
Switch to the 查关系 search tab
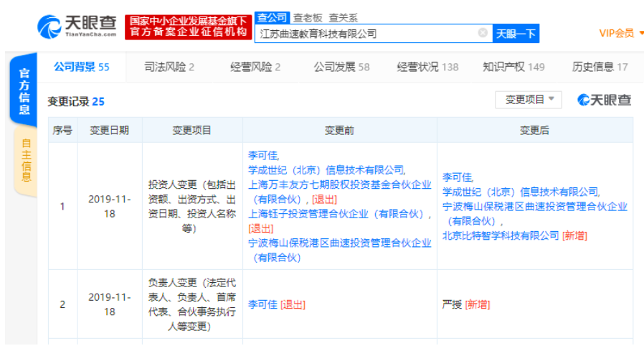343,18
